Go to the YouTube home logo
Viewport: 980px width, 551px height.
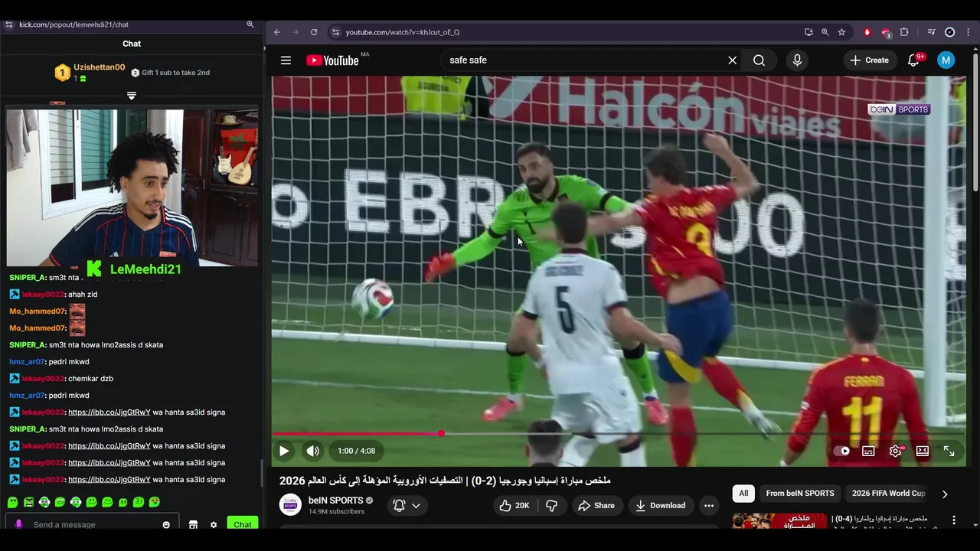(332, 60)
